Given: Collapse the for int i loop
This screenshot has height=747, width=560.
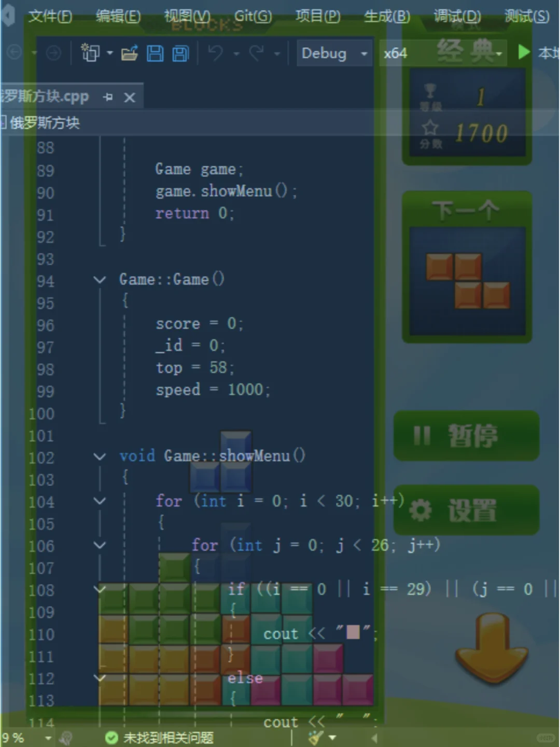Looking at the screenshot, I should click(100, 501).
